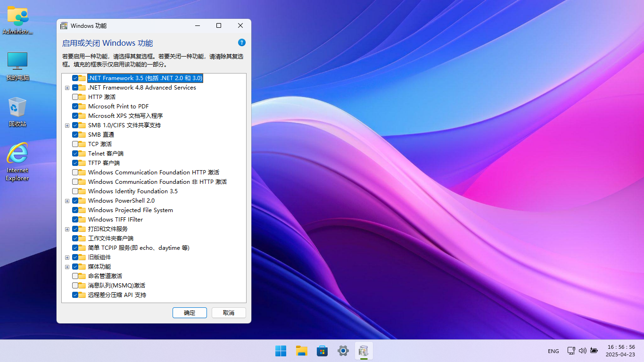The image size is (644, 362).
Task: Check Windows Communication Foundation HTTP 激活 checkbox
Action: pos(75,172)
